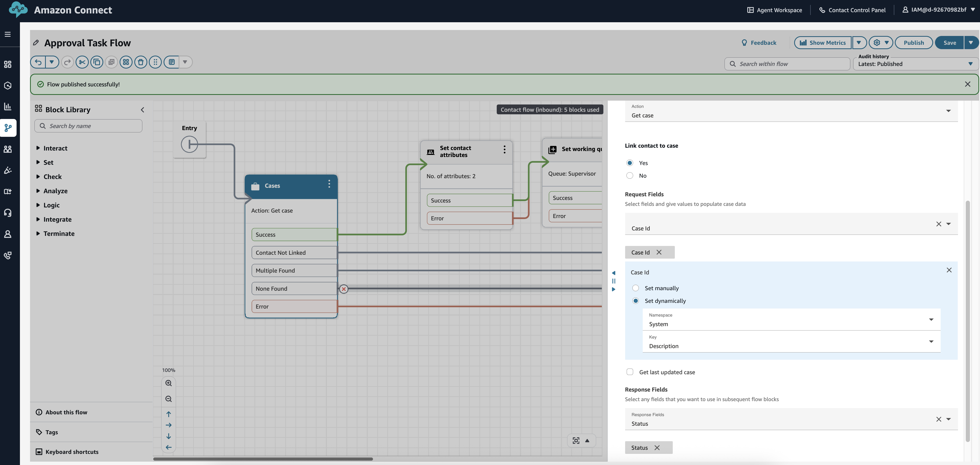The image size is (980, 465).
Task: Click the Delete (trash) toolbar icon
Action: point(141,62)
